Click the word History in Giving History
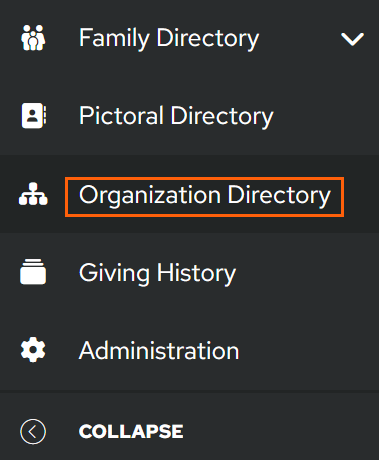The height and width of the screenshot is (460, 379). click(196, 274)
